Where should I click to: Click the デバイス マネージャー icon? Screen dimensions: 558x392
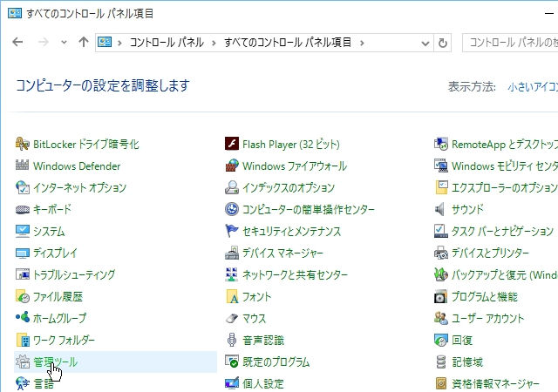click(x=232, y=253)
